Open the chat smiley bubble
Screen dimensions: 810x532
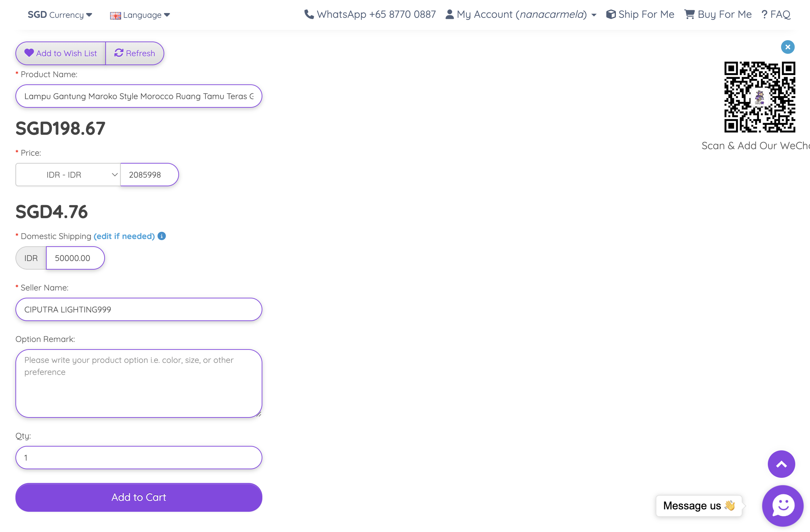click(783, 506)
